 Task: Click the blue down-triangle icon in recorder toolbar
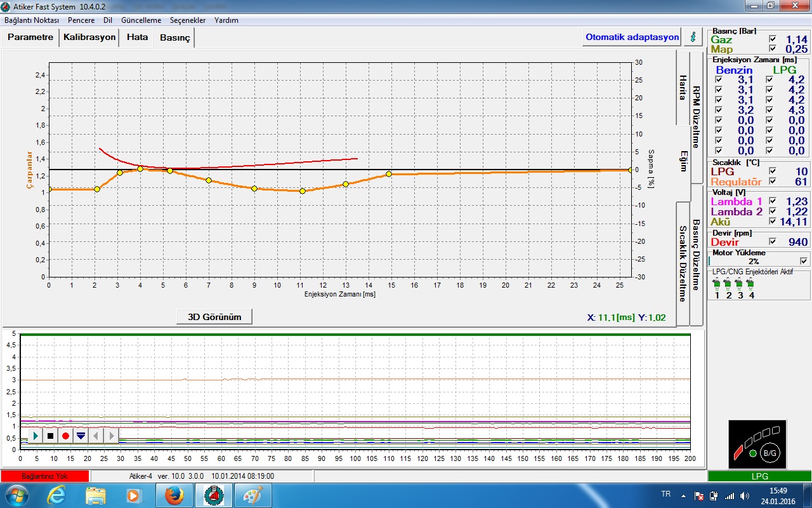click(81, 436)
